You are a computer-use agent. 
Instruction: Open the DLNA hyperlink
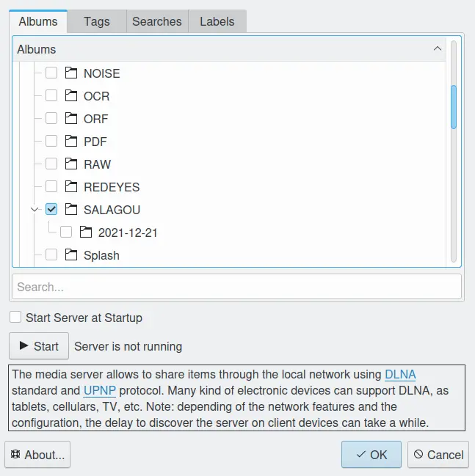(400, 374)
